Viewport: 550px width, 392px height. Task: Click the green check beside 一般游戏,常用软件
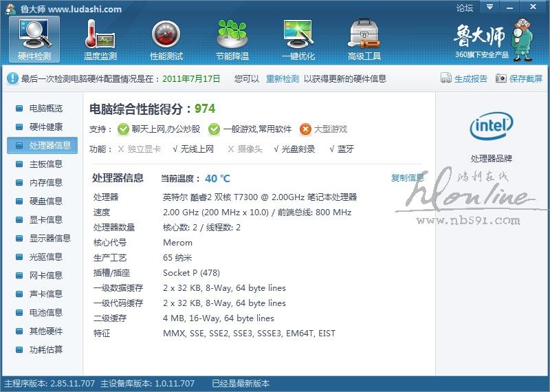(x=214, y=129)
